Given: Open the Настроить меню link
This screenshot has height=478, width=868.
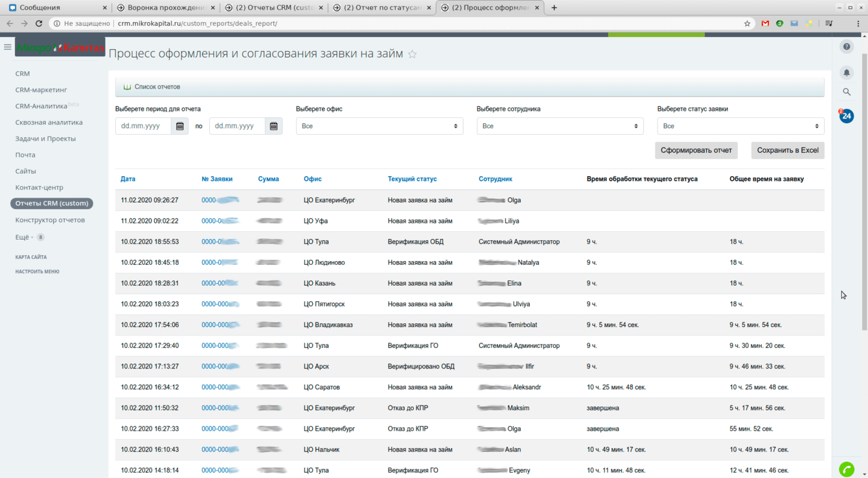Looking at the screenshot, I should click(38, 271).
